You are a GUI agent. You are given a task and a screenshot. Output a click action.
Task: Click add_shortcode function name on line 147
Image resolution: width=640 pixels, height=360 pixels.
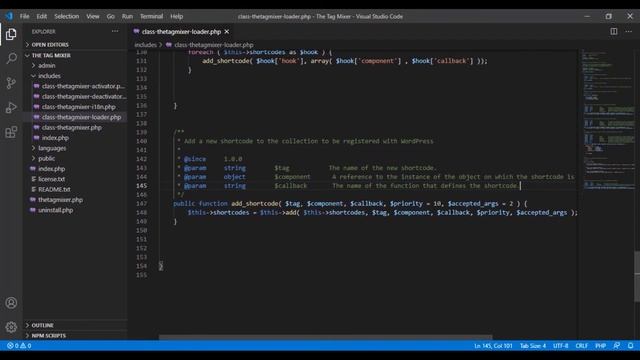[255, 204]
